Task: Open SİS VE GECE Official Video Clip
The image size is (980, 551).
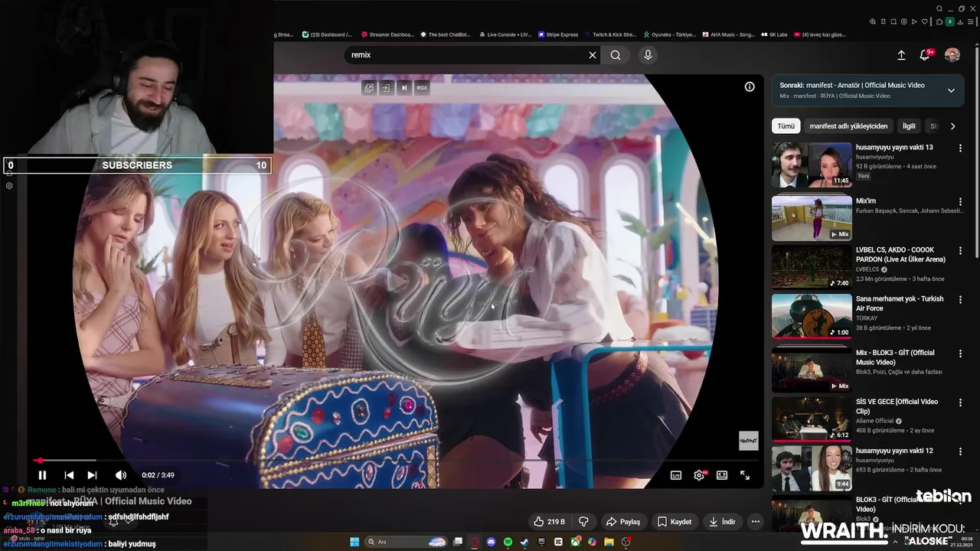Action: click(897, 406)
